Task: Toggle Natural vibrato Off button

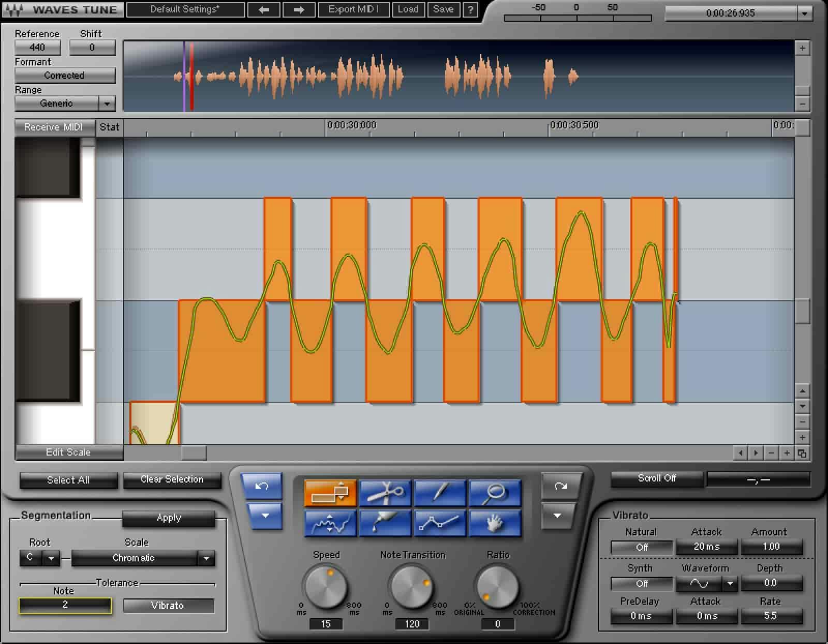Action: [642, 547]
